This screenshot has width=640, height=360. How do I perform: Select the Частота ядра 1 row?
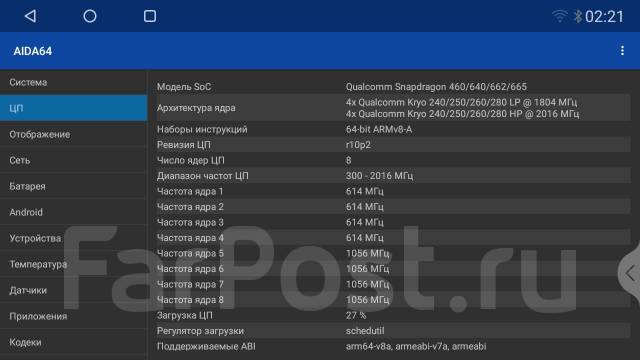tap(393, 191)
